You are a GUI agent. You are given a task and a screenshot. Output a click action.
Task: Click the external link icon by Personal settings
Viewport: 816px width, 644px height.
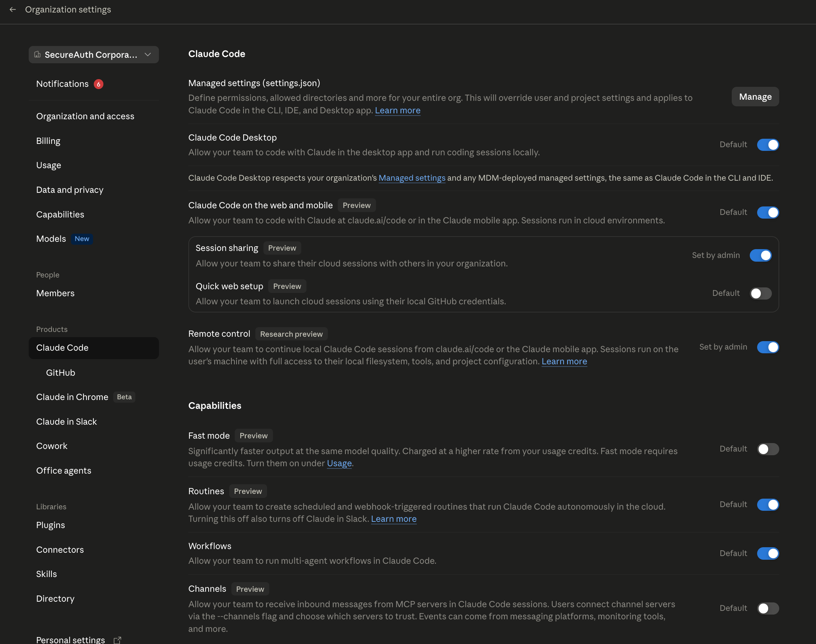(117, 640)
